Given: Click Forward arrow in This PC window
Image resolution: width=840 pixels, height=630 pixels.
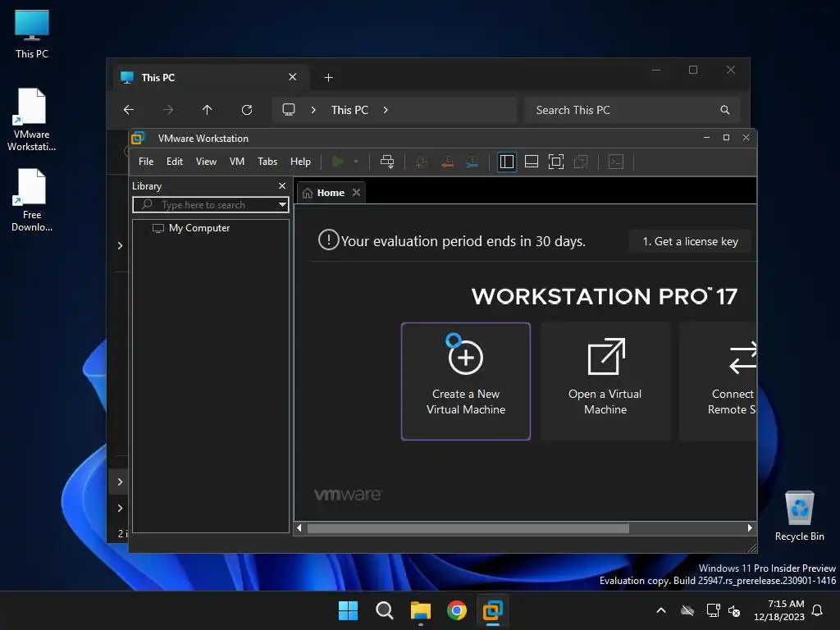Looking at the screenshot, I should [167, 110].
